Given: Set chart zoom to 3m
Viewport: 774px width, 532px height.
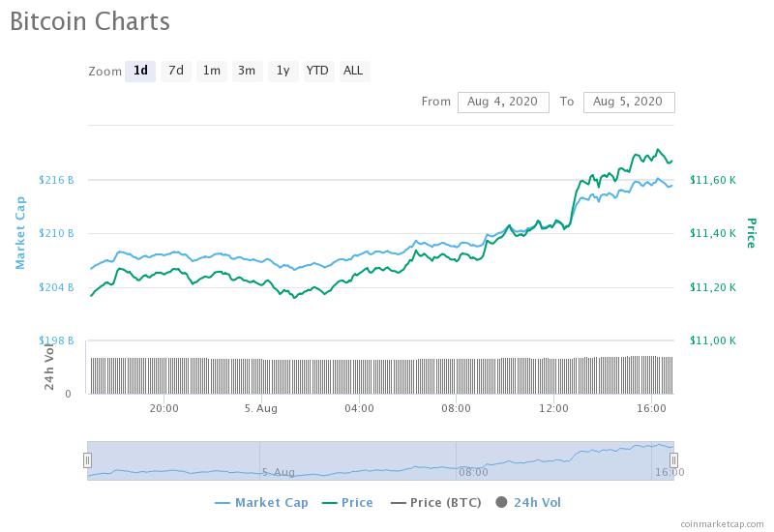Looking at the screenshot, I should [x=247, y=71].
